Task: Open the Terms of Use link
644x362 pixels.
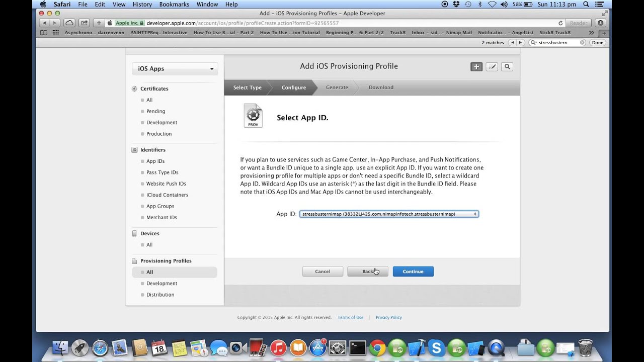Action: pyautogui.click(x=350, y=318)
